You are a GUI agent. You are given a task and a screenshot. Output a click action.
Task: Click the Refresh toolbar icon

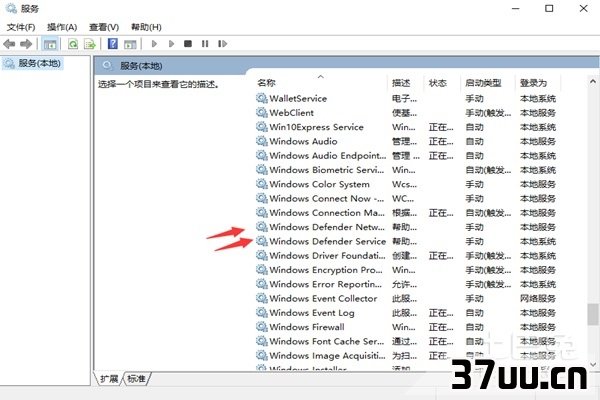[x=73, y=44]
